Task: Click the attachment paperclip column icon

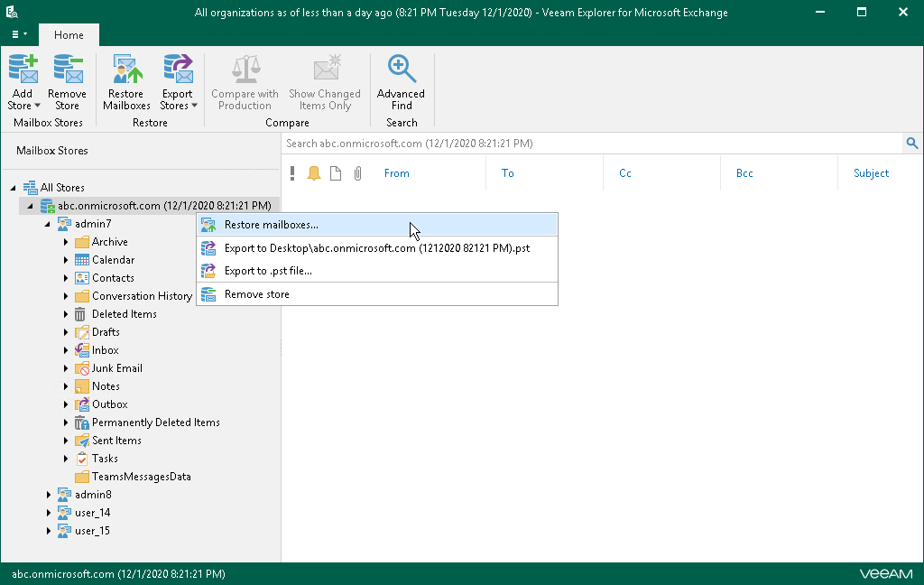Action: click(x=357, y=173)
